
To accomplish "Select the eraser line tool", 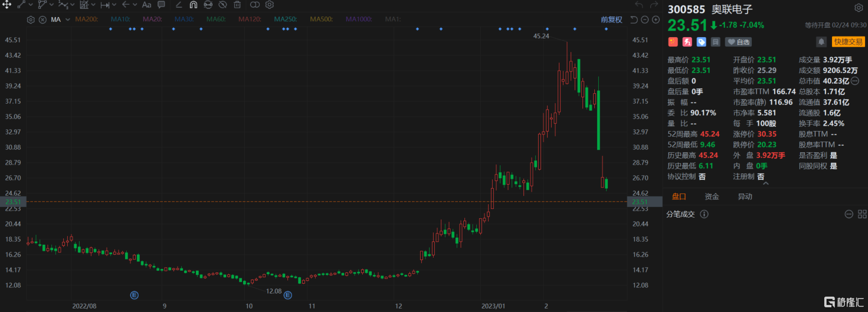I will [x=179, y=5].
